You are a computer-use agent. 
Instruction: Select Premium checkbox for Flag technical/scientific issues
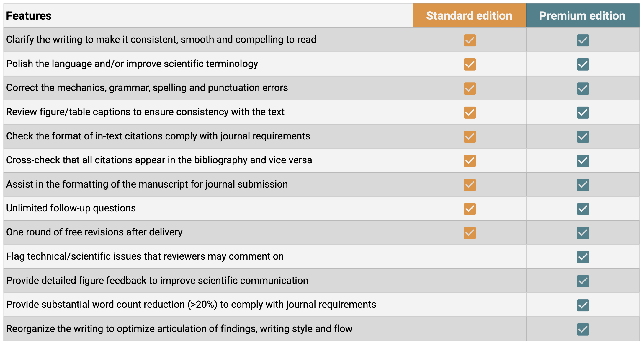coord(583,257)
